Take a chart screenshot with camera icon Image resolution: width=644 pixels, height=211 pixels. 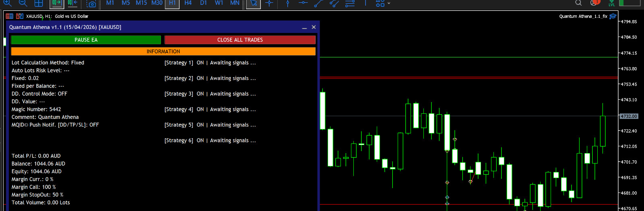pos(92,4)
